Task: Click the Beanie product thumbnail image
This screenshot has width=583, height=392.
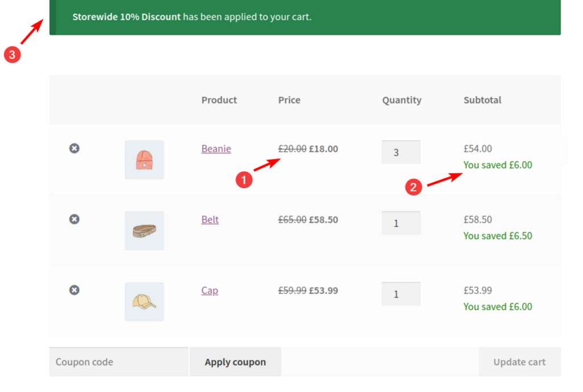Action: 144,159
